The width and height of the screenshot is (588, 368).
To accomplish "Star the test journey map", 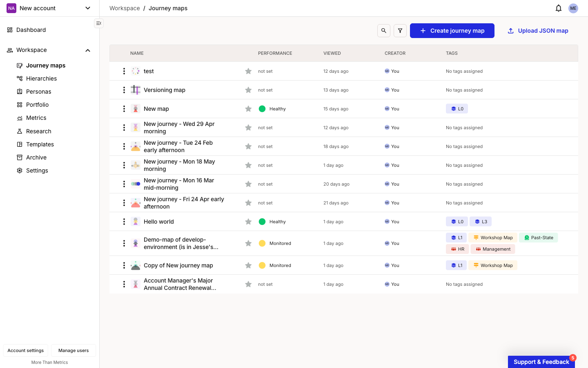I will 248,71.
